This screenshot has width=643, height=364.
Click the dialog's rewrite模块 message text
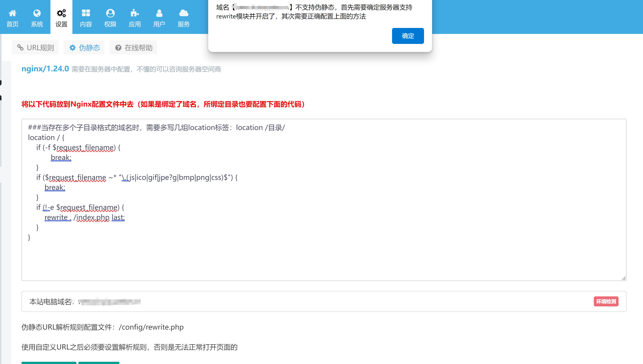tap(291, 16)
